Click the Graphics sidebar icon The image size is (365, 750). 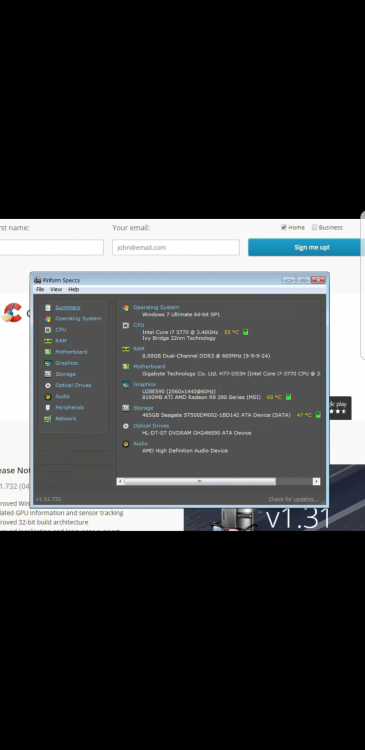tap(47, 363)
